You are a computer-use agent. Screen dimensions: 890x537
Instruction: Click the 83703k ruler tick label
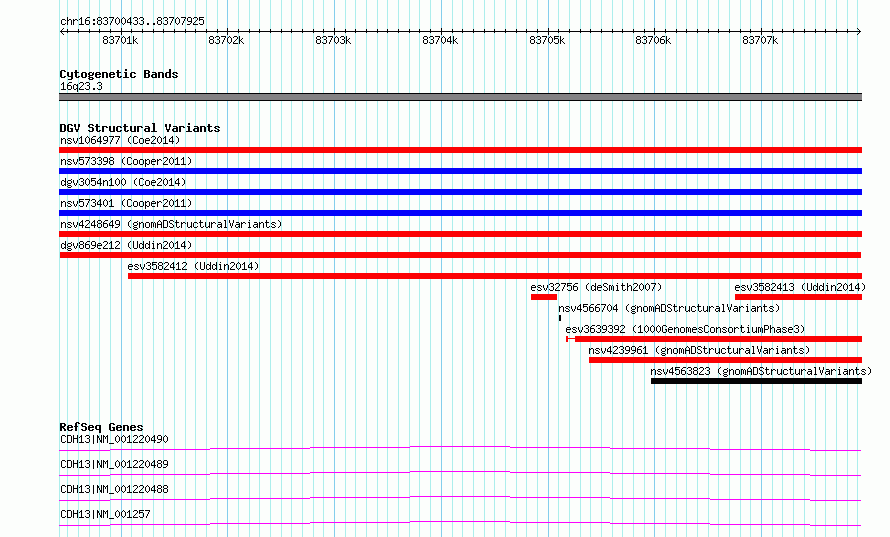pyautogui.click(x=333, y=40)
